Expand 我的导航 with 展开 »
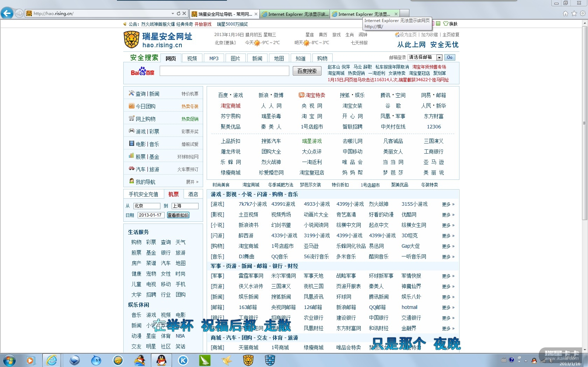 192,182
